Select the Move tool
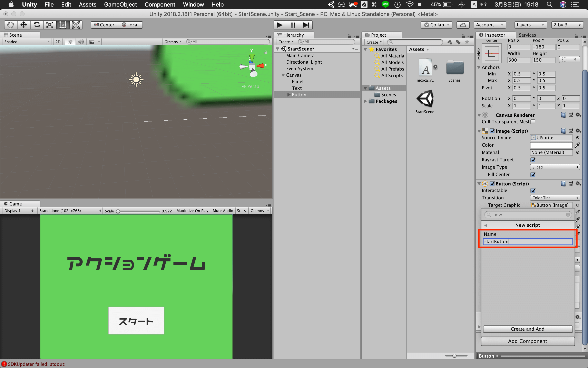This screenshot has width=588, height=368. click(24, 25)
